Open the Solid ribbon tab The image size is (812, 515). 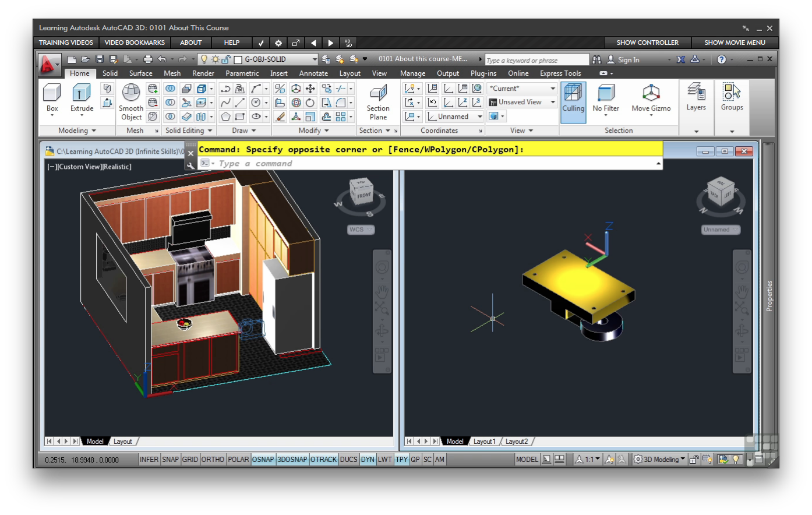(110, 73)
